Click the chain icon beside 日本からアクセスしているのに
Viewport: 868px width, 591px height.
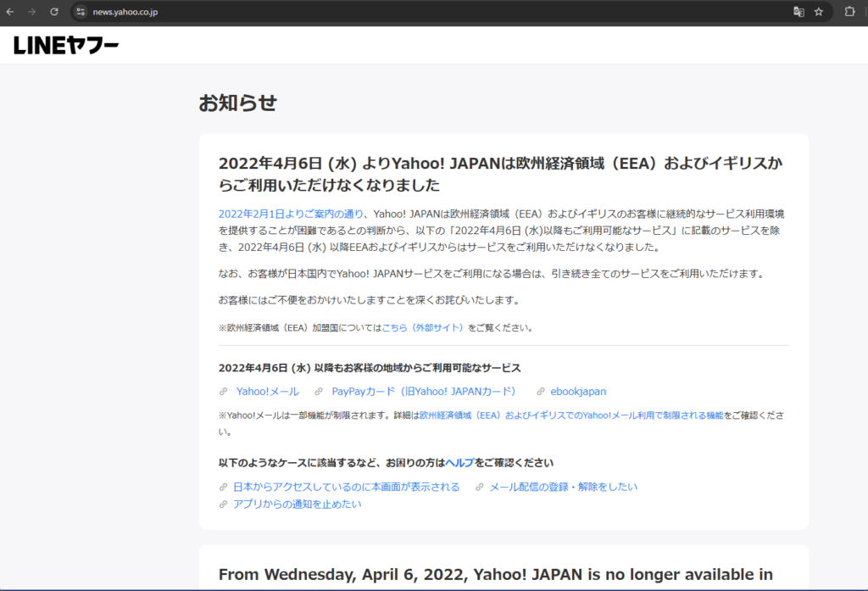[223, 487]
